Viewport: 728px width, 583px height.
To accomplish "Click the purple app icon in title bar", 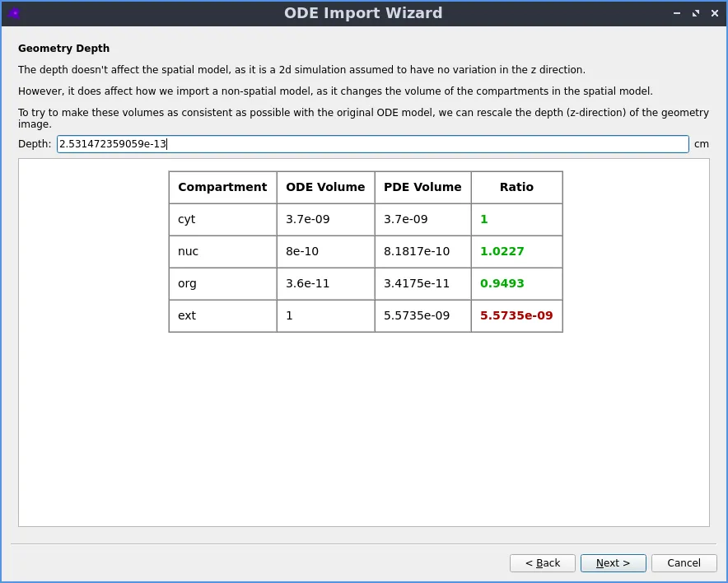I will tap(14, 13).
